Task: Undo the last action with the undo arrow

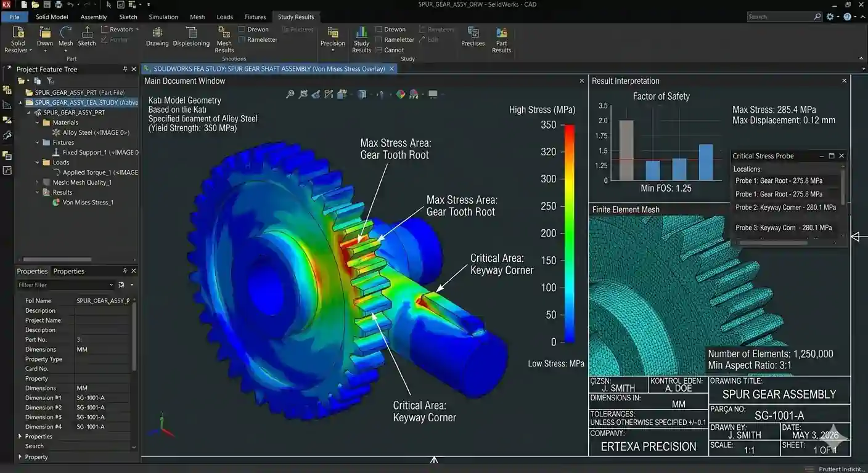Action: [70, 5]
